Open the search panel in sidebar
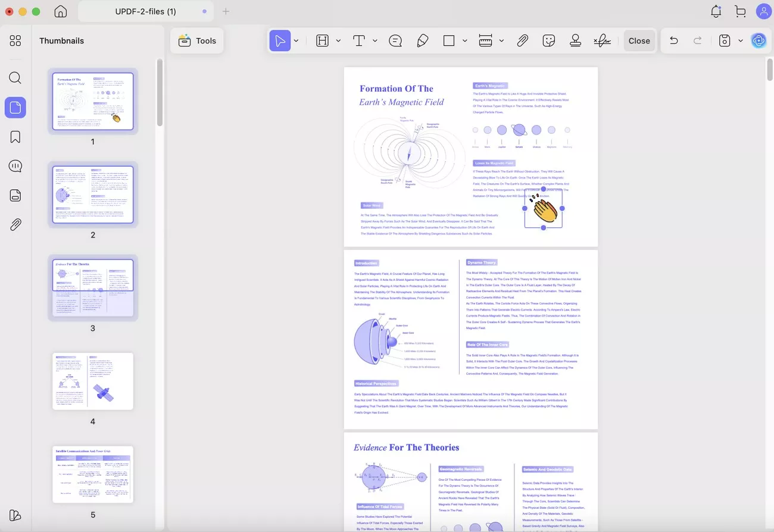Viewport: 774px width, 532px height. pos(15,78)
